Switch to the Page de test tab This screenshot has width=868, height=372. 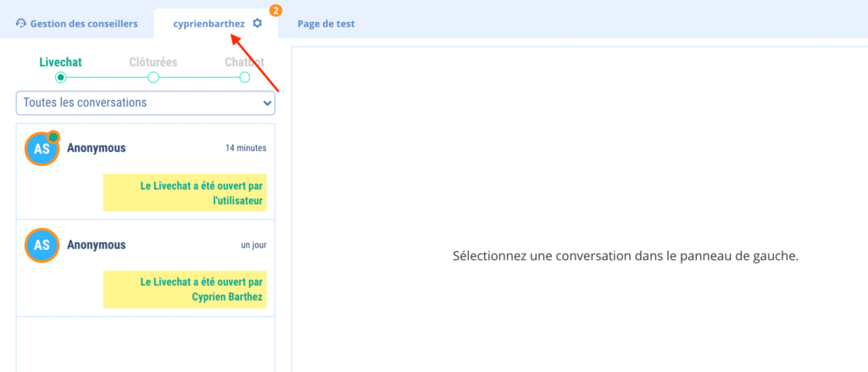[325, 24]
